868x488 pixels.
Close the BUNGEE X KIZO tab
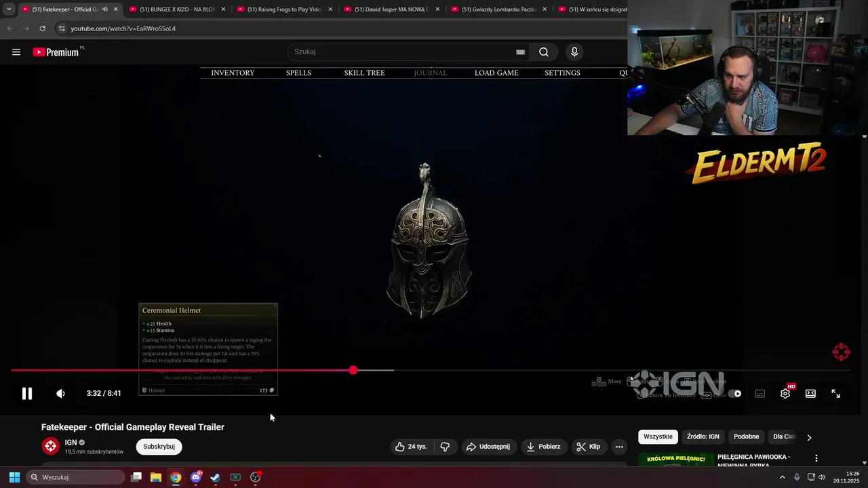223,9
